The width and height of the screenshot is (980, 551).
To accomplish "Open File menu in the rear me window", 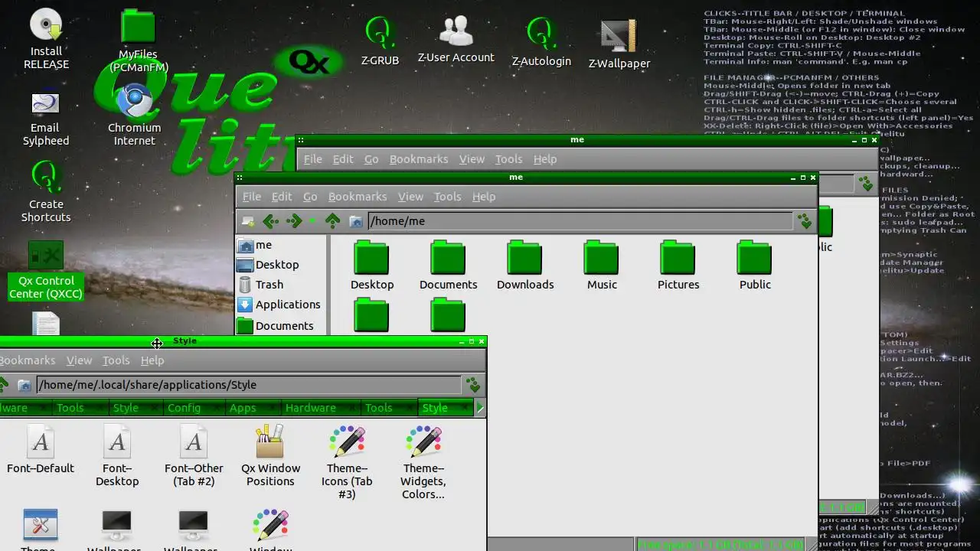I will 313,159.
